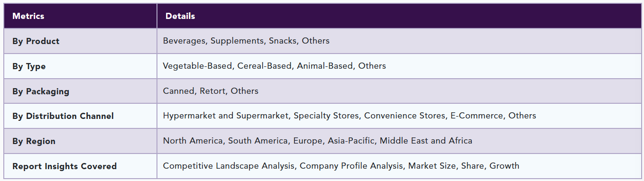The image size is (644, 181).
Task: Click the Vegetable-Based, Cereal-Based details cell
Action: (399, 66)
